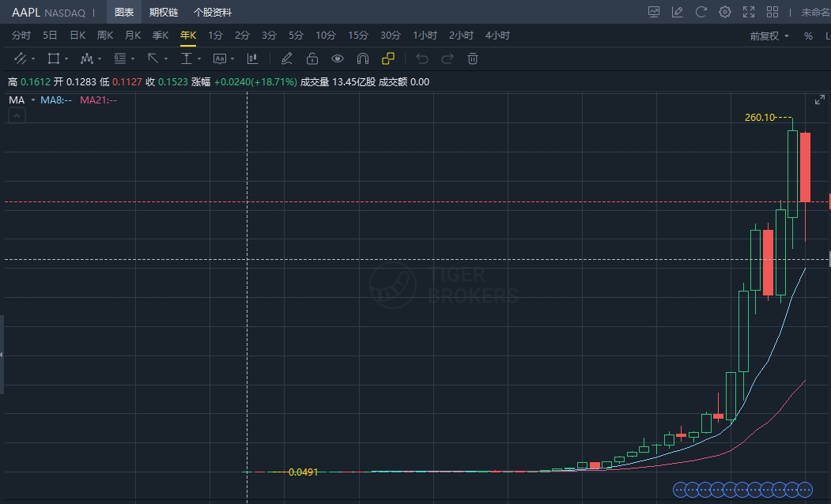831x504 pixels.
Task: Select the 30分 timeframe
Action: tap(391, 36)
